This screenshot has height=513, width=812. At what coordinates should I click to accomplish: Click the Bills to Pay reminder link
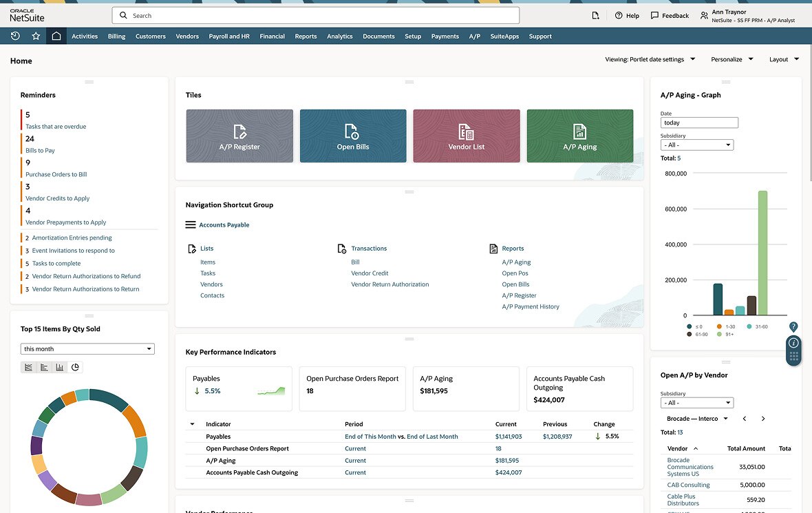(x=40, y=150)
